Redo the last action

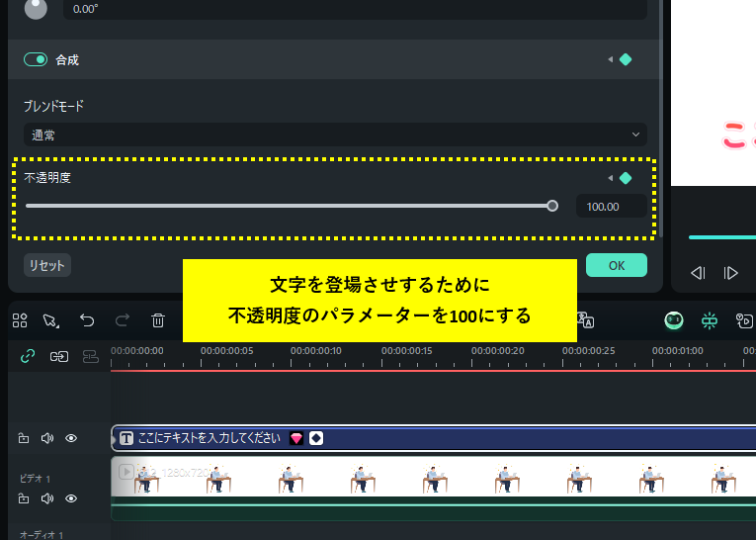(123, 320)
